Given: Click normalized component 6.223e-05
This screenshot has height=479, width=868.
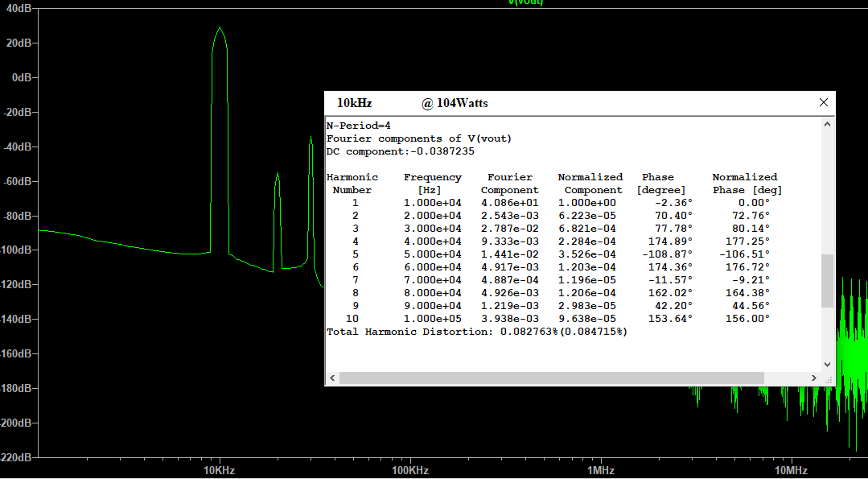Looking at the screenshot, I should pyautogui.click(x=586, y=216).
